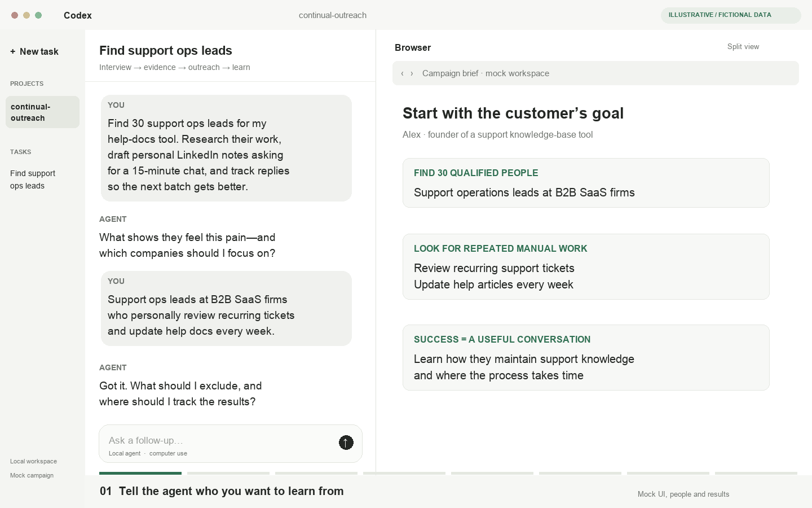Click the first YOU message about 30 leads
Screen dimensions: 812x508
(x=226, y=148)
